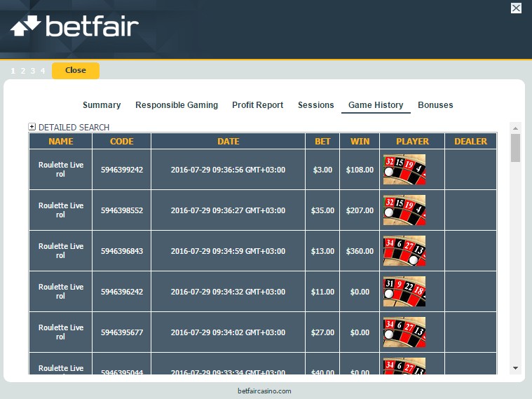Click the scroll down arrow

[x=516, y=367]
